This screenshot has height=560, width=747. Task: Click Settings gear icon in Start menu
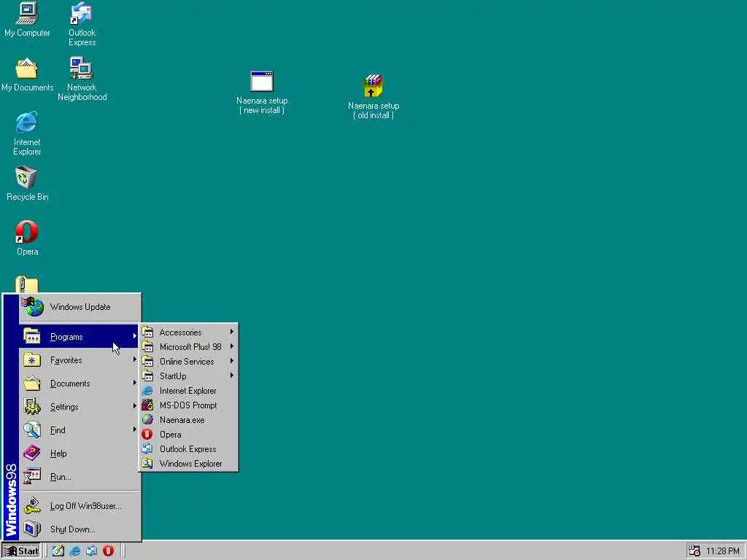pyautogui.click(x=32, y=407)
